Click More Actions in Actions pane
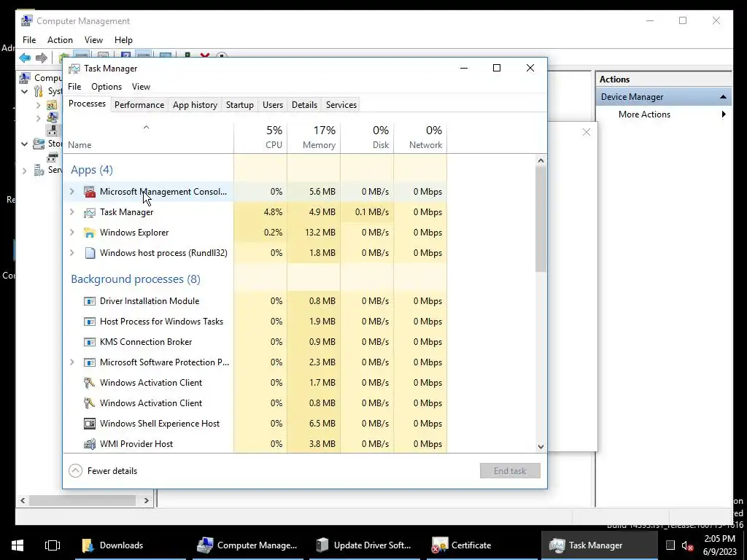This screenshot has height=560, width=747. (644, 114)
